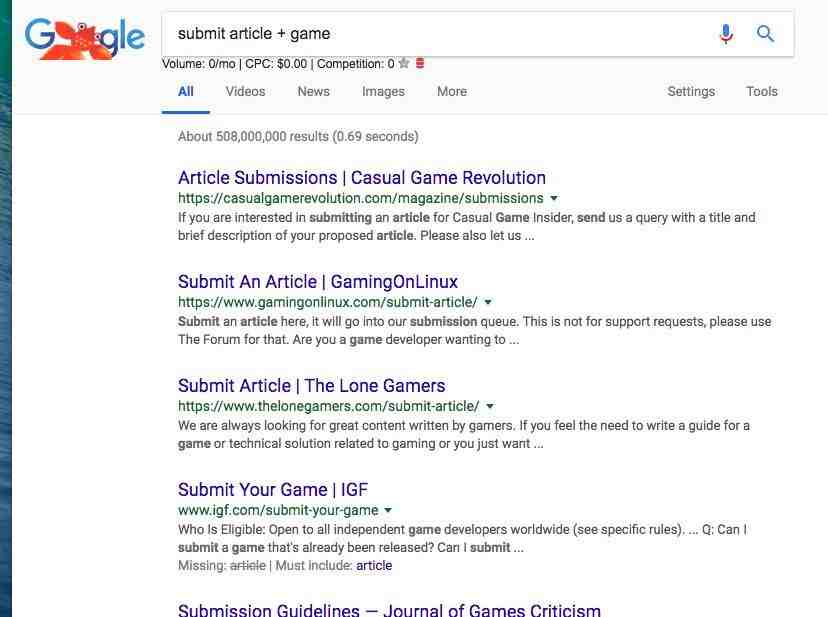
Task: Click the magnifying glass search button
Action: click(765, 34)
